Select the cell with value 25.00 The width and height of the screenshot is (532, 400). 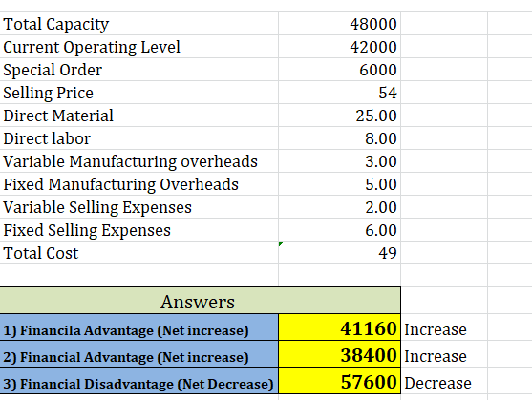pos(340,116)
